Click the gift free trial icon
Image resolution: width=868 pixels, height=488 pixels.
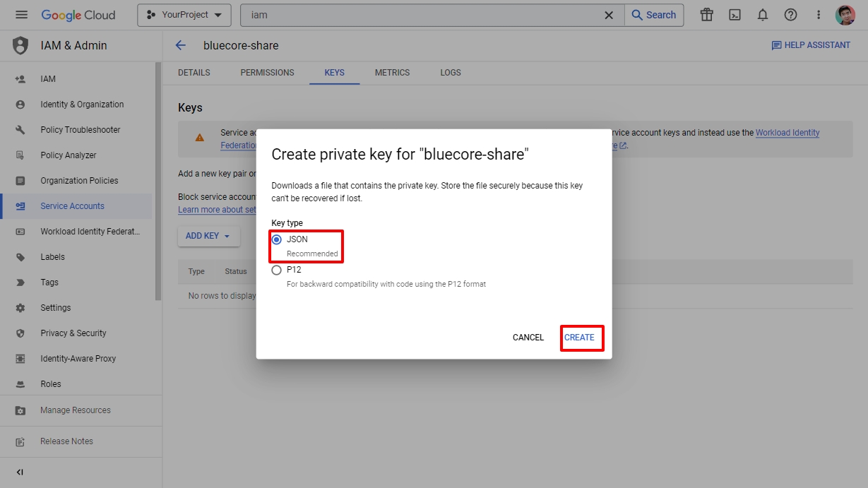pyautogui.click(x=706, y=15)
